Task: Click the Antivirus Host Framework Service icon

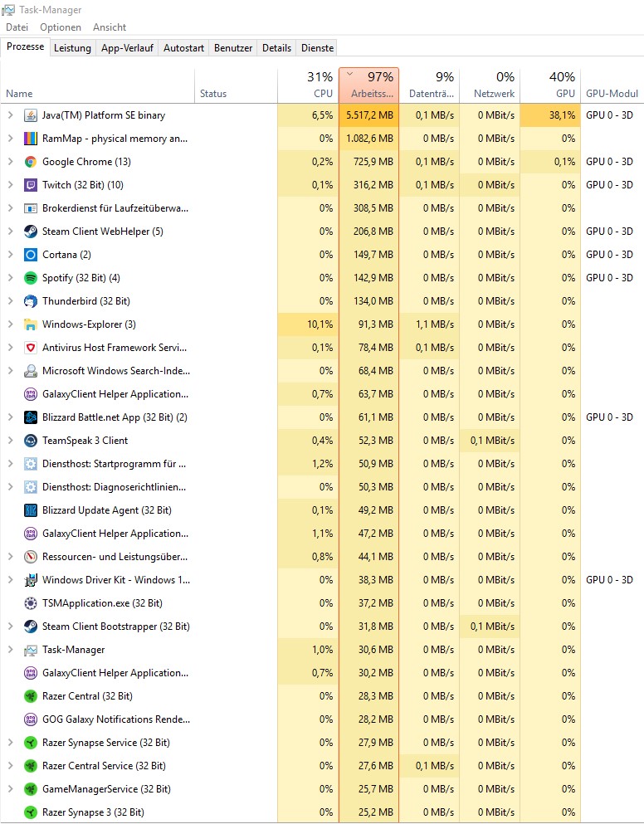Action: (x=31, y=348)
